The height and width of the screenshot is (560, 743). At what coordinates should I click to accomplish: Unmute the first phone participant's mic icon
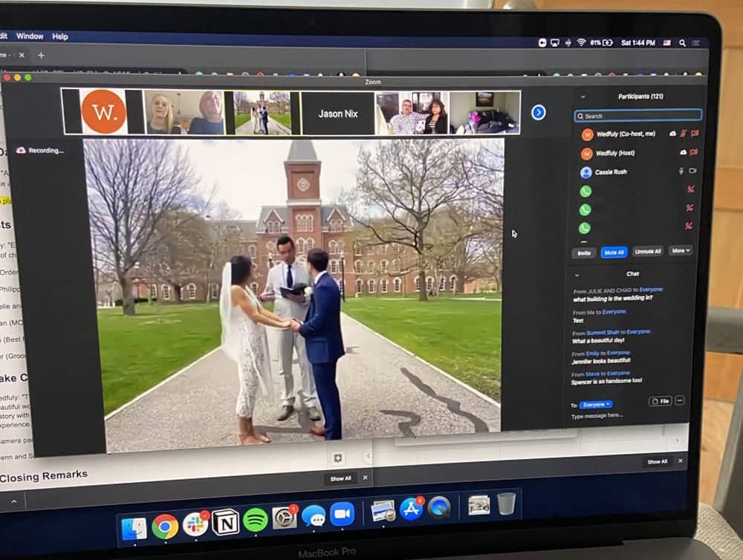[x=691, y=189]
